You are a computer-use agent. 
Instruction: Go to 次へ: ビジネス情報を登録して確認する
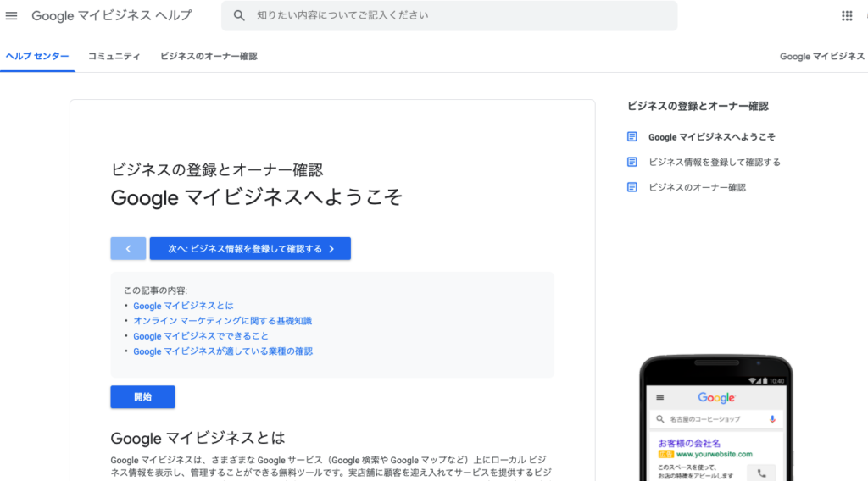click(250, 249)
